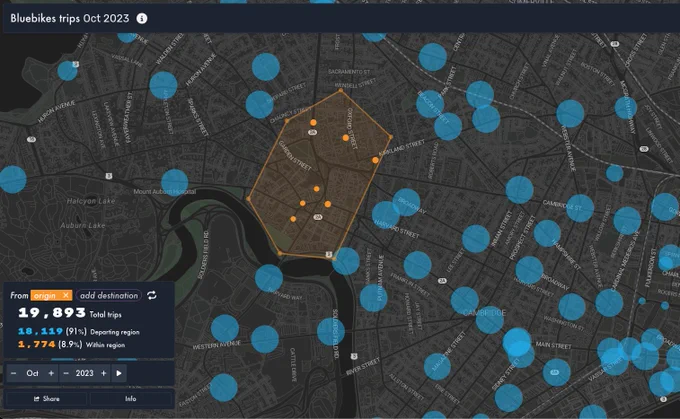Viewport: 680px width, 419px height.
Task: Remove the origin tag with its X
Action: click(x=65, y=295)
